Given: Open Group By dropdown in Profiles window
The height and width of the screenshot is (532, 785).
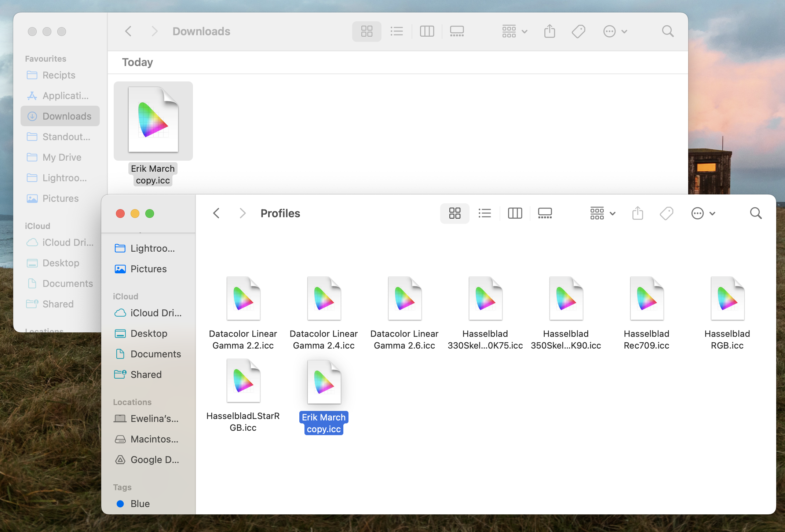Looking at the screenshot, I should pyautogui.click(x=603, y=213).
